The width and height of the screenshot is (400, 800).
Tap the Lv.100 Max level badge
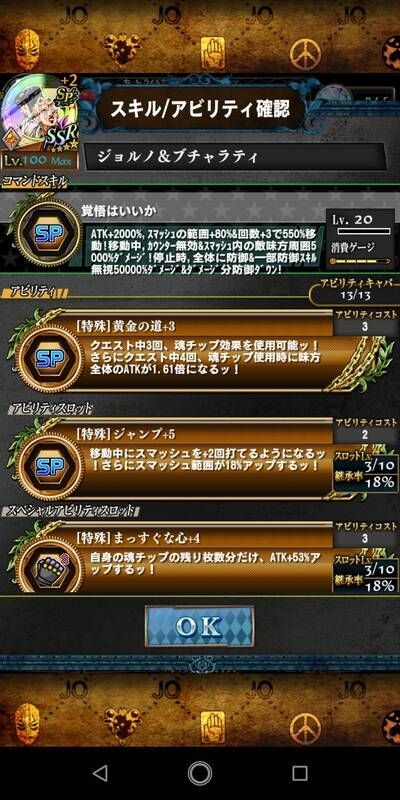(x=40, y=161)
